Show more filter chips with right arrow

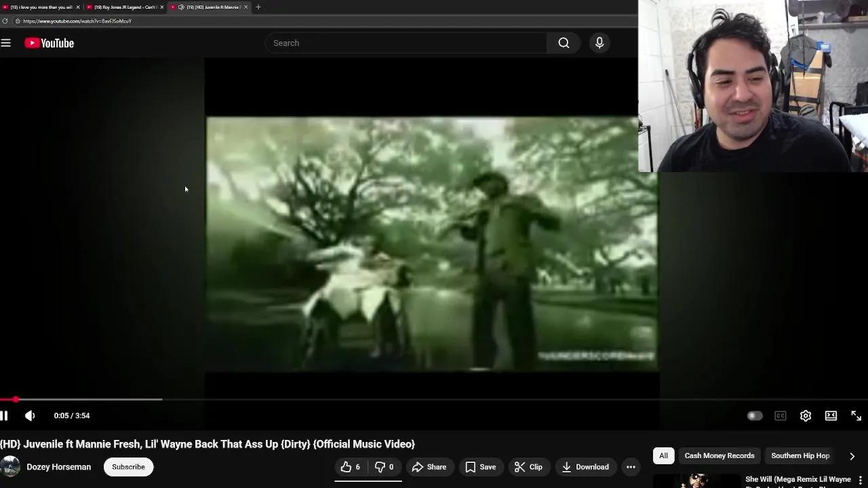click(852, 456)
